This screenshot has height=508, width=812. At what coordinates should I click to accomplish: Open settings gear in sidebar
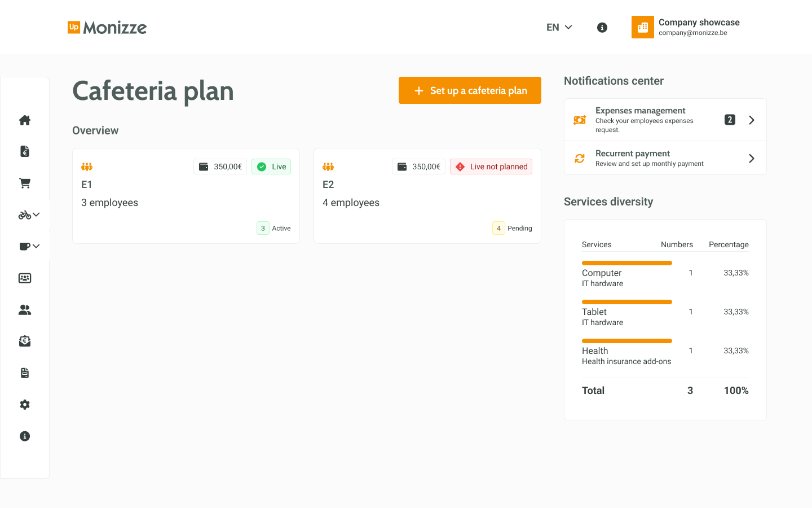pyautogui.click(x=25, y=405)
